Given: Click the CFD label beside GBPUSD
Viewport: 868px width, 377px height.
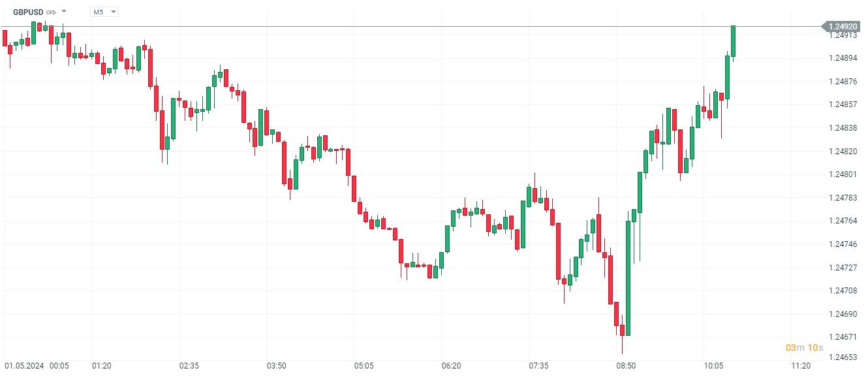Looking at the screenshot, I should pos(51,12).
